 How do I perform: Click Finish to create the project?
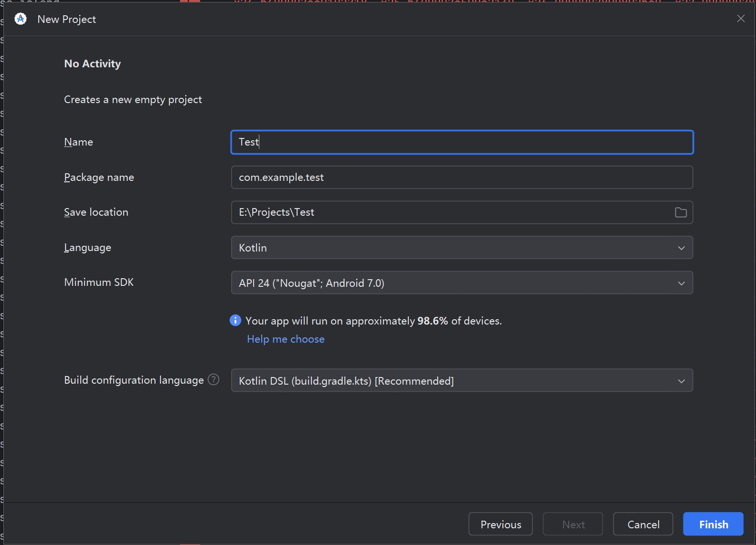point(713,524)
